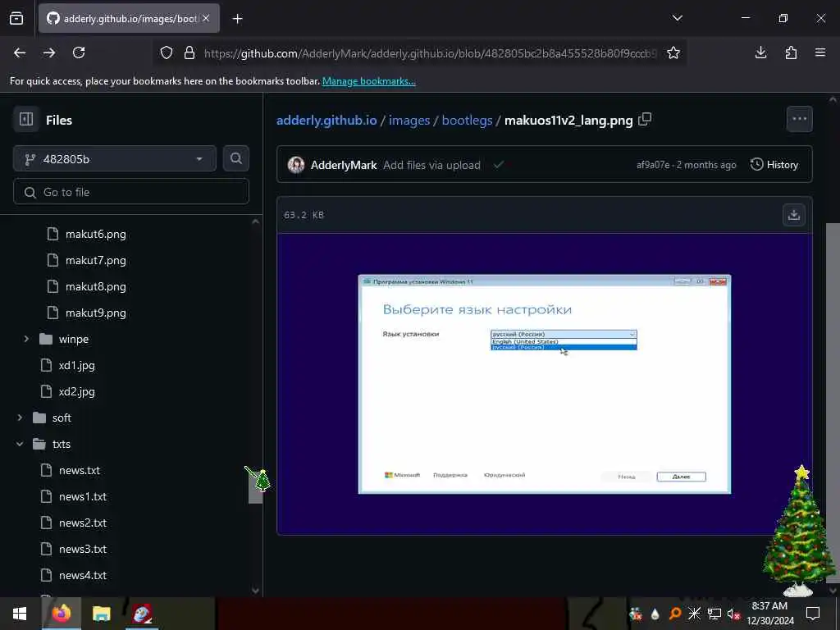Open the 482805b branch selector
Screen dimensions: 840x630
pos(115,158)
